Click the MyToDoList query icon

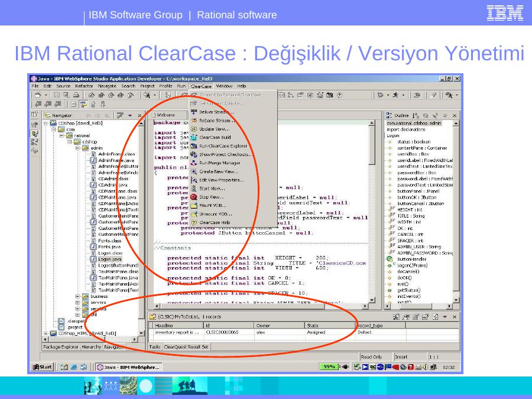coord(153,317)
